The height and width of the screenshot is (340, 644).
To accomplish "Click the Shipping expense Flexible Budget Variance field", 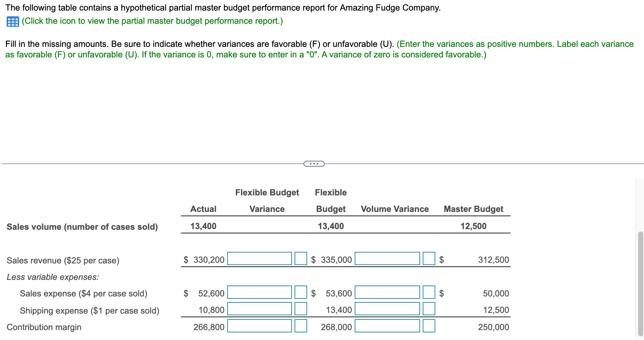I will coord(259,309).
